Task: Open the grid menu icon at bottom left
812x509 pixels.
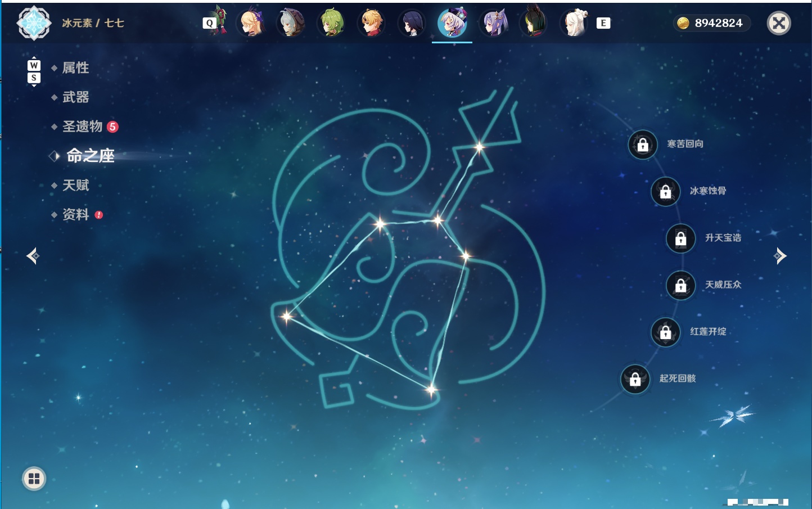Action: (x=34, y=479)
